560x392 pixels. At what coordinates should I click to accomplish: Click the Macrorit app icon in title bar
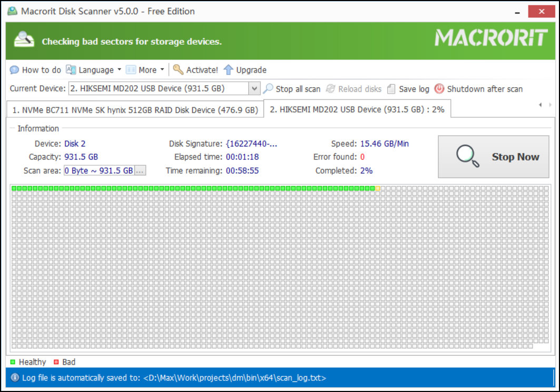click(x=12, y=11)
